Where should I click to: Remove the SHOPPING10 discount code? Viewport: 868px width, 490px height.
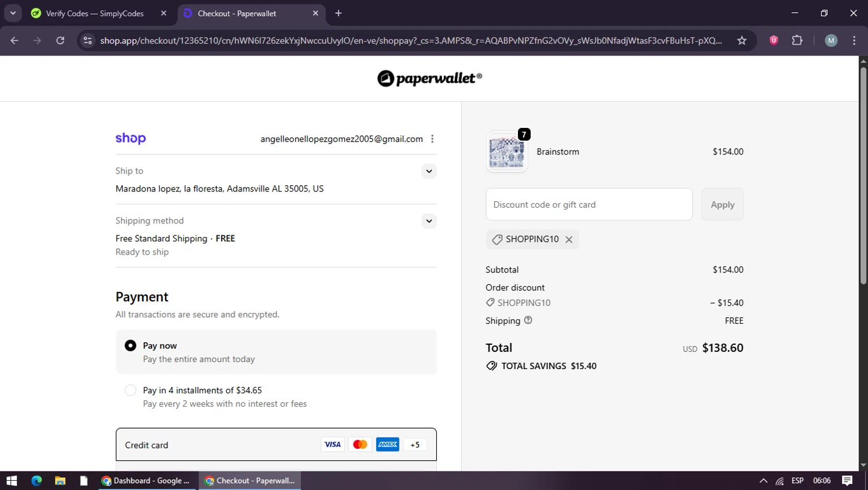[569, 240]
